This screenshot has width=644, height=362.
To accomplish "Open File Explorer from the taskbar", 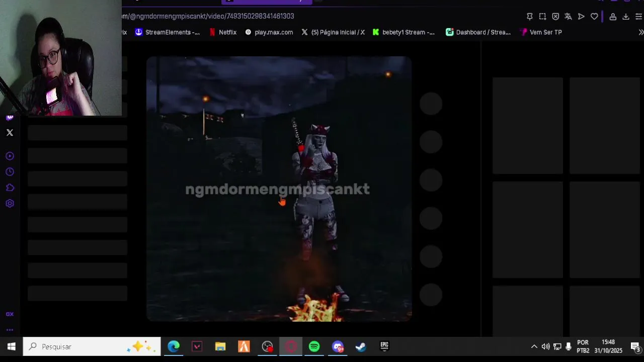I will tap(220, 346).
